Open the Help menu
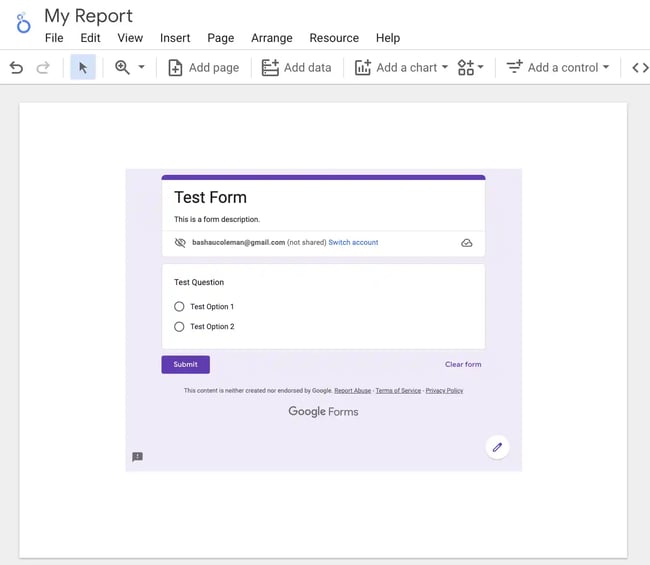 click(388, 38)
